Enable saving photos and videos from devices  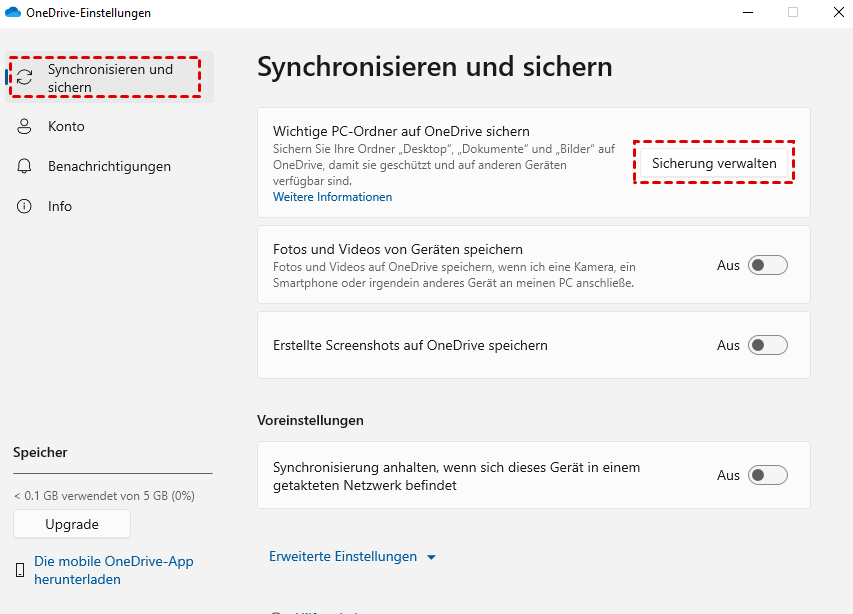(768, 265)
